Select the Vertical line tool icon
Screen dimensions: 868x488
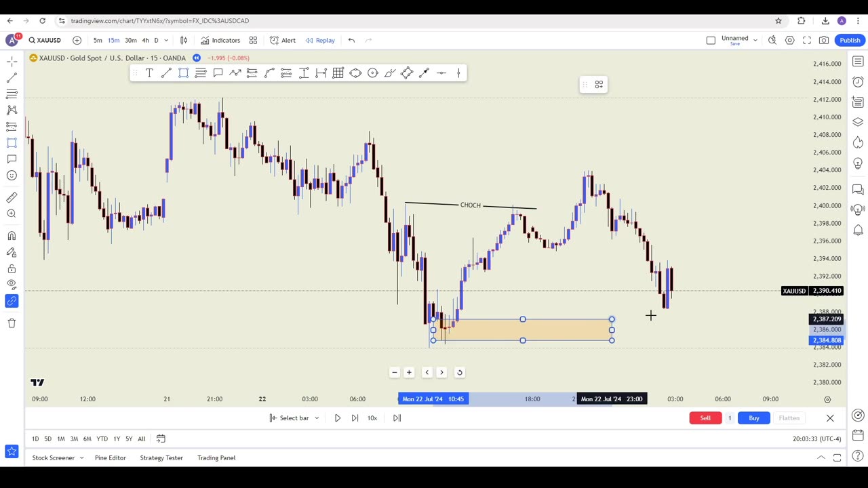pos(458,73)
